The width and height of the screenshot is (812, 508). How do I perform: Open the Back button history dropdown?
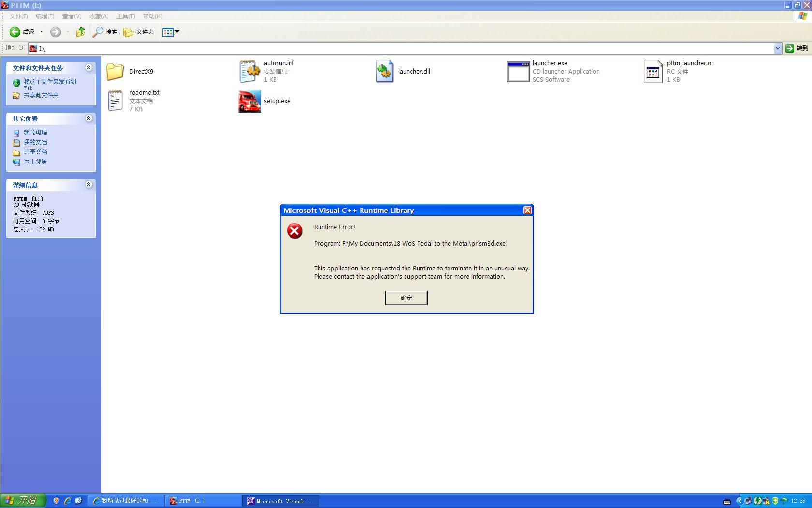41,32
